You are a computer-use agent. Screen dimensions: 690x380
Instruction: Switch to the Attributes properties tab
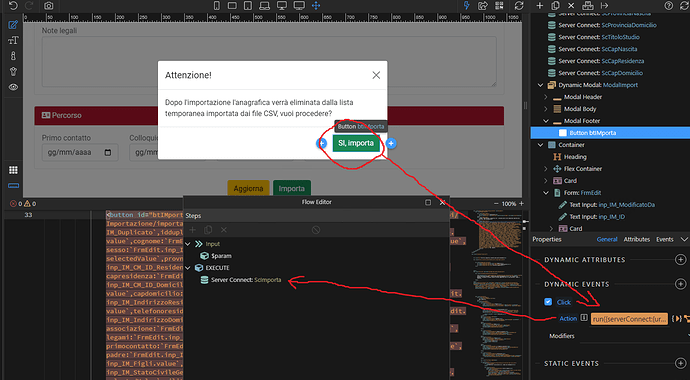pos(636,239)
